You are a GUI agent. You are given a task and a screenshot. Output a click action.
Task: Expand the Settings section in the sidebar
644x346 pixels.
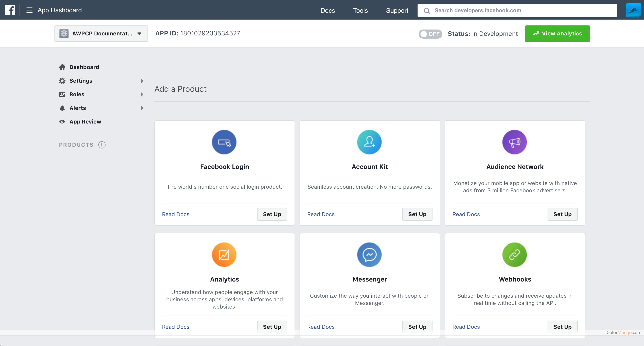142,81
